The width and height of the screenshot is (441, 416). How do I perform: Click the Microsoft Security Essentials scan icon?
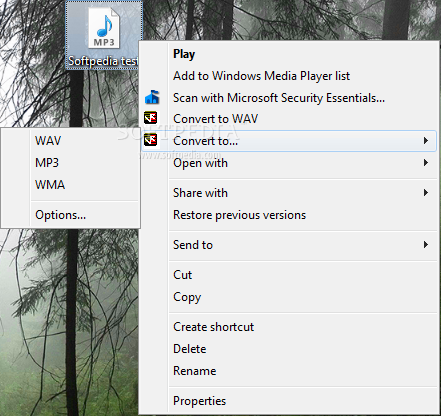(x=152, y=97)
